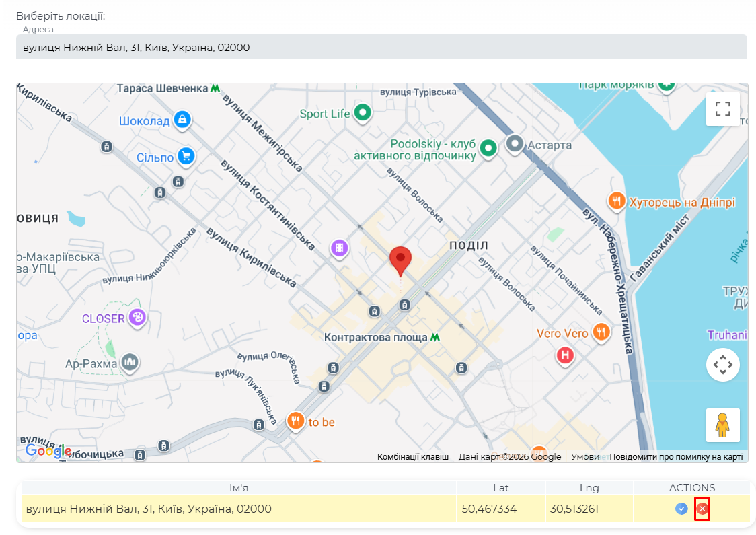Toggle fullscreen map view
Screen dimensions: 756x535
(722, 109)
